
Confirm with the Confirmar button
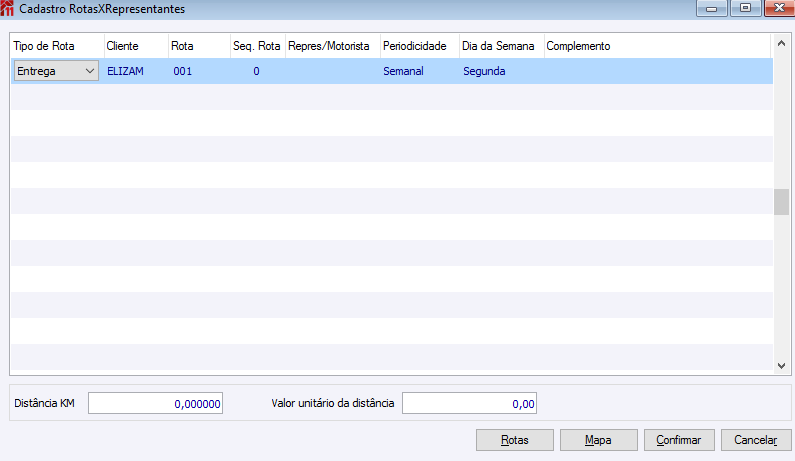point(679,440)
